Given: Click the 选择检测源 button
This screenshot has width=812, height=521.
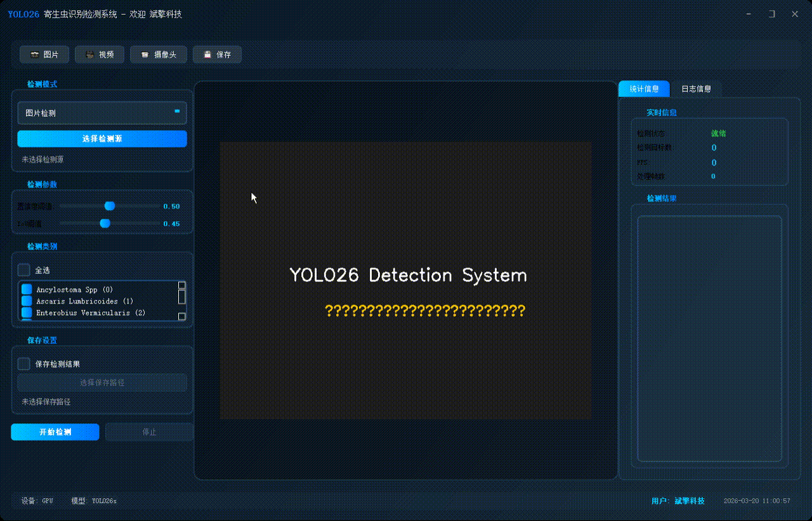Looking at the screenshot, I should 102,139.
